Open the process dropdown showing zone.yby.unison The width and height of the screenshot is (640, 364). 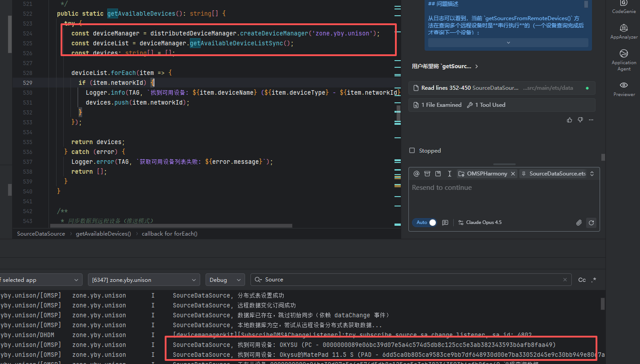tap(144, 280)
